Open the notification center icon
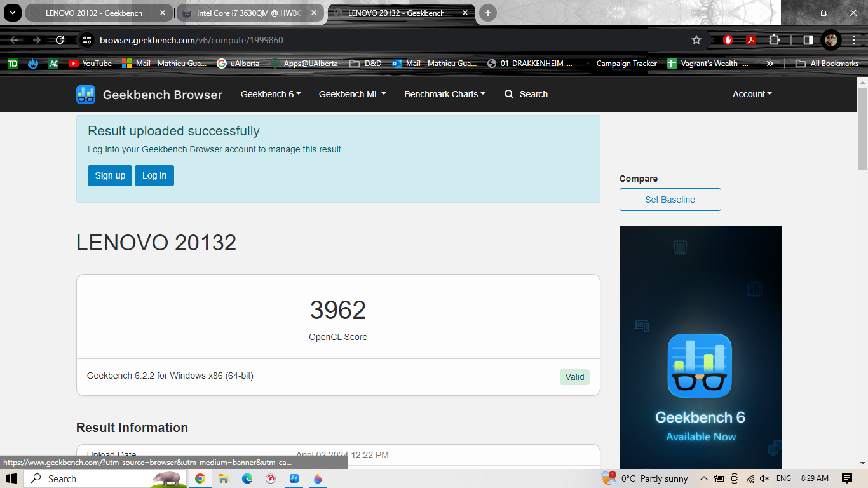Screen dimensions: 868x488 [846, 478]
